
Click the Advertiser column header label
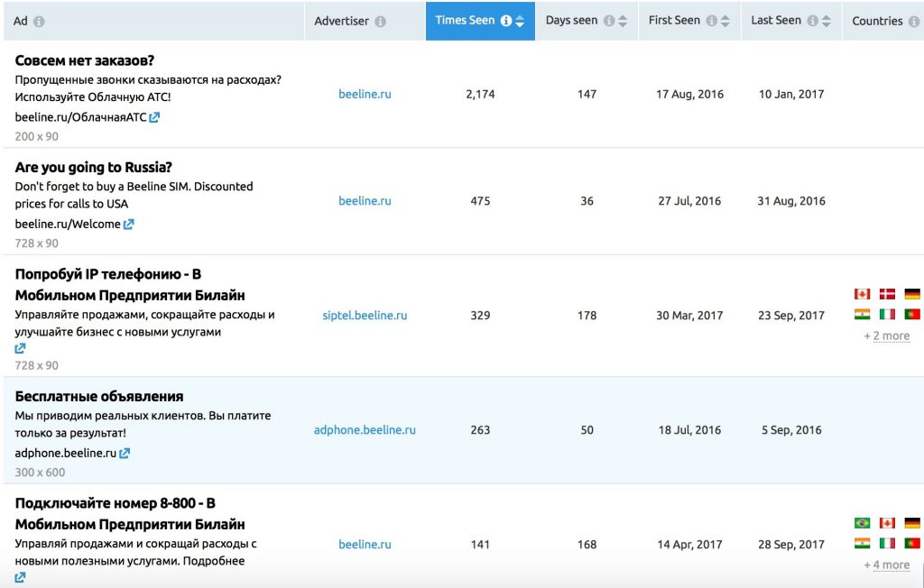point(341,21)
